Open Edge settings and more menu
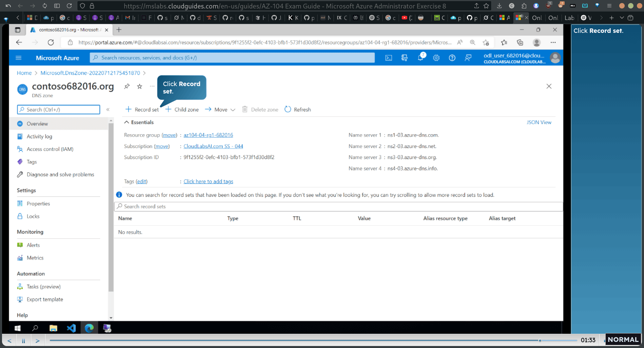The image size is (644, 348). point(553,42)
